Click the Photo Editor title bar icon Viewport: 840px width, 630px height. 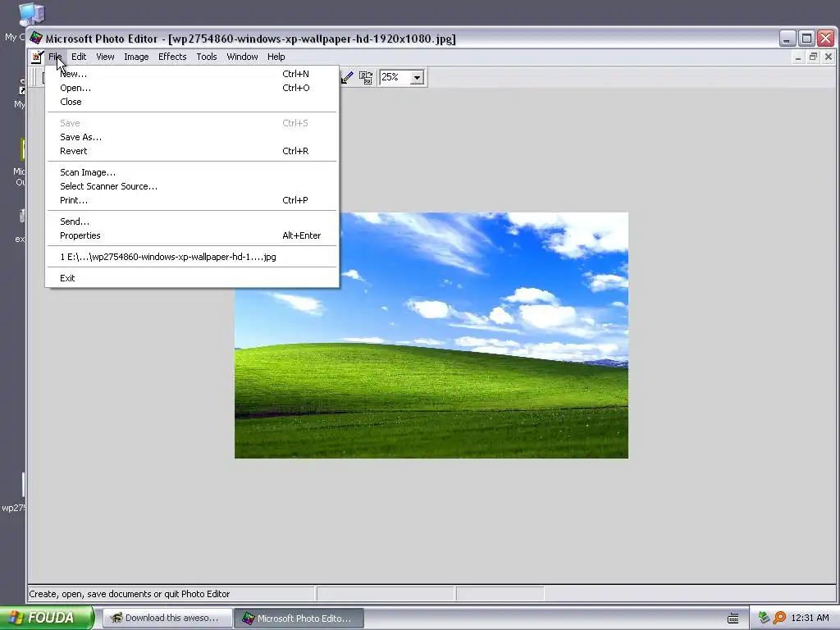click(x=36, y=38)
